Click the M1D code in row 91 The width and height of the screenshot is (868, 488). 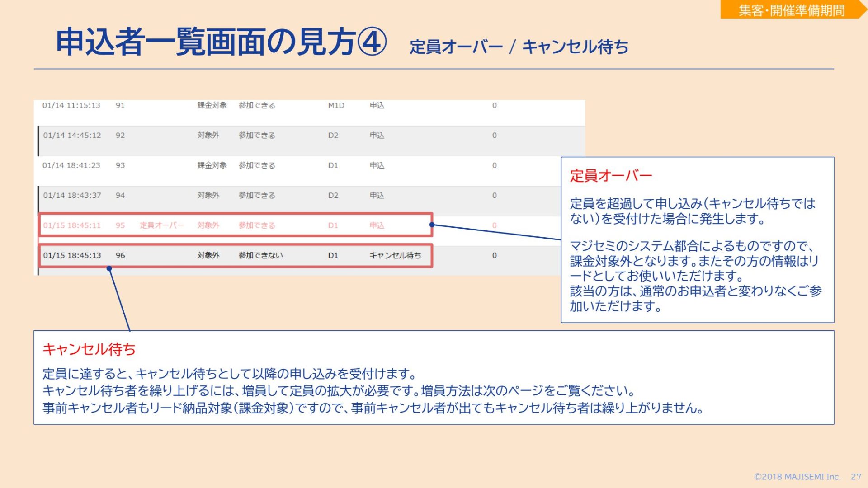(x=336, y=105)
